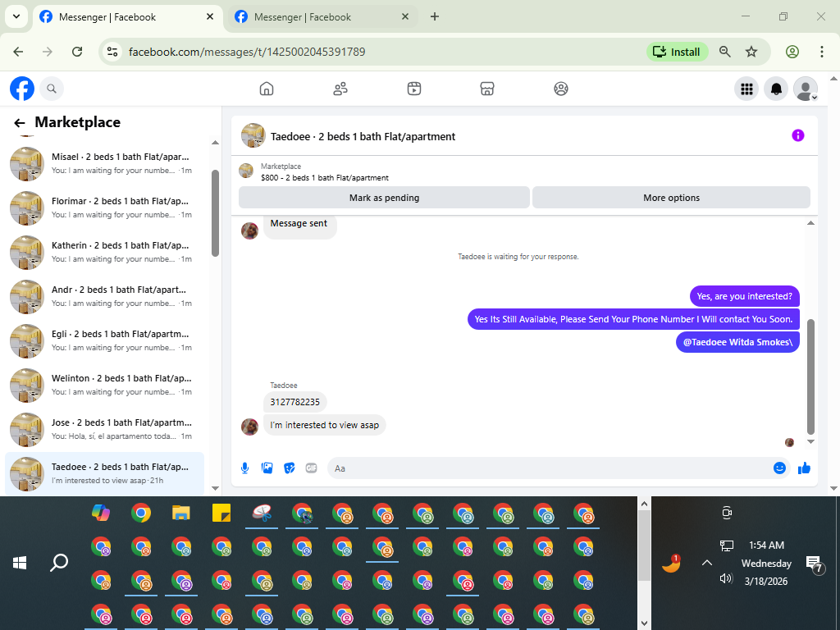Screen dimensions: 840x630
Task: Choose a GIF
Action: [311, 468]
